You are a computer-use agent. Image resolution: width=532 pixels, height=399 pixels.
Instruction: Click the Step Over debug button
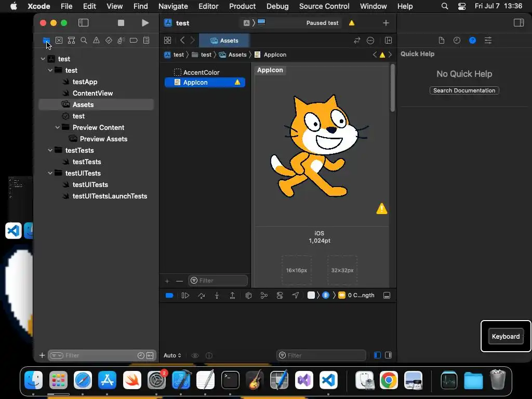201,296
